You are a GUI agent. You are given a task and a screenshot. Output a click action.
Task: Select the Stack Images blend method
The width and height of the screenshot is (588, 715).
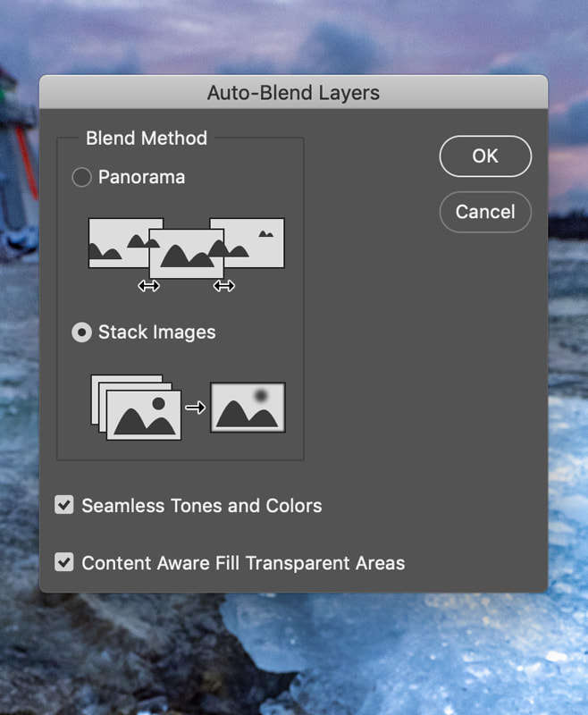coord(81,332)
